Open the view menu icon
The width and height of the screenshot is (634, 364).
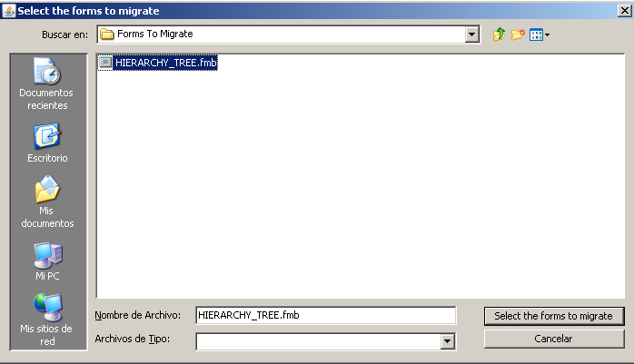pyautogui.click(x=540, y=34)
